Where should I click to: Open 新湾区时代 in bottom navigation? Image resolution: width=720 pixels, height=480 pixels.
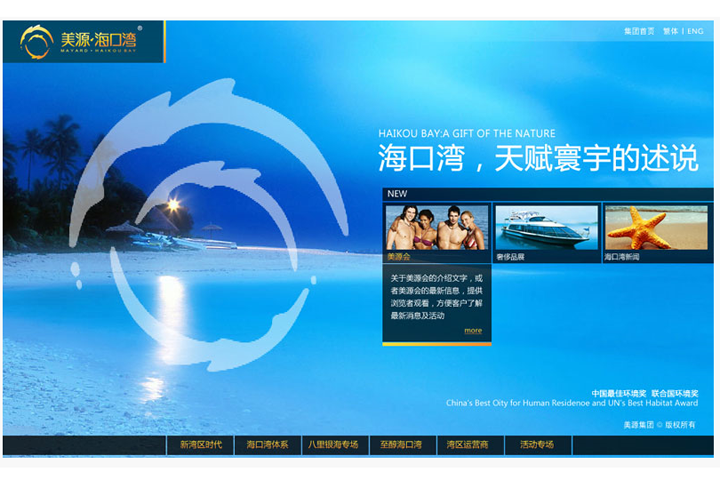click(200, 445)
